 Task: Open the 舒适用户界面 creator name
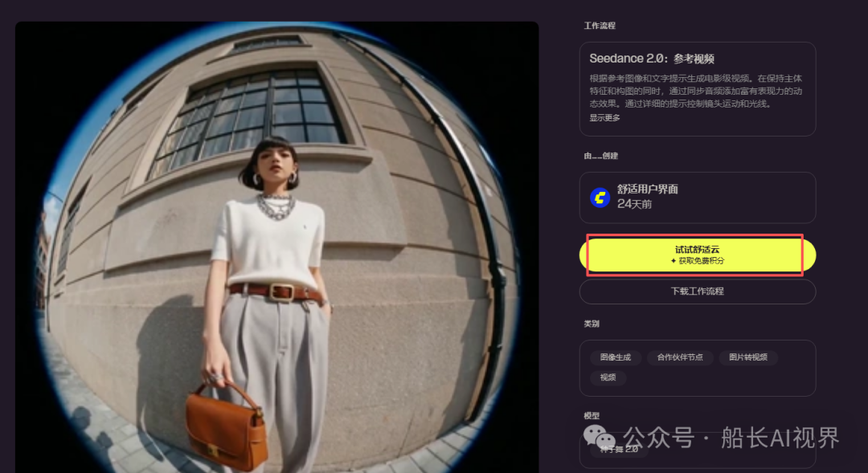[648, 190]
